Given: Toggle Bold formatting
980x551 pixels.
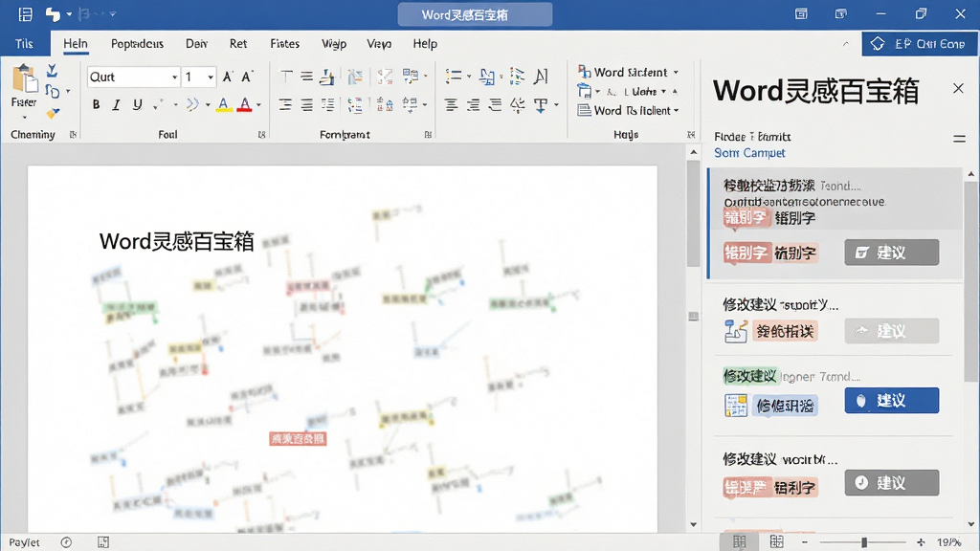Looking at the screenshot, I should pyautogui.click(x=96, y=105).
